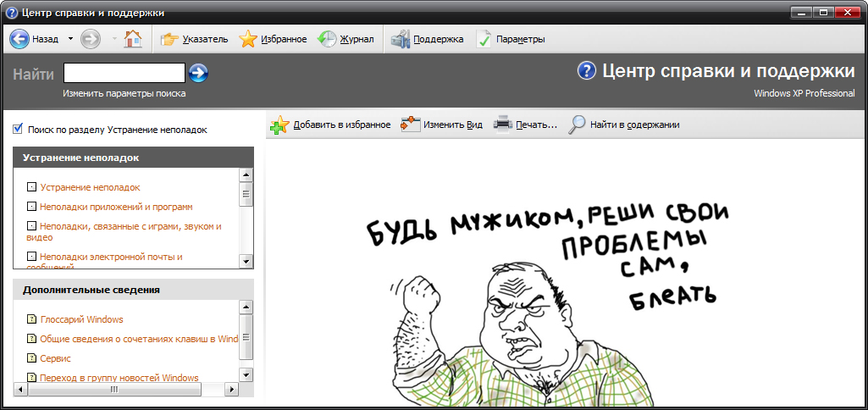
Task: Click scroll down arrow in Устранение неполадок list
Action: coord(246,261)
